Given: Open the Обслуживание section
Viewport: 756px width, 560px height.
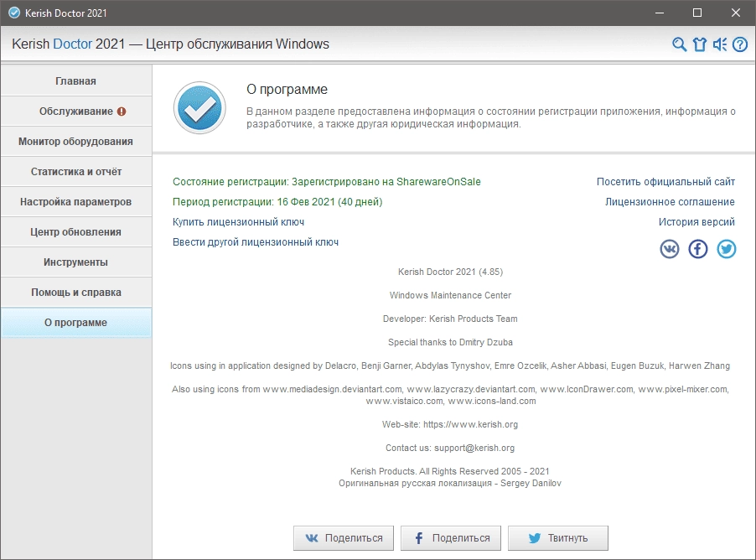Looking at the screenshot, I should click(x=76, y=111).
